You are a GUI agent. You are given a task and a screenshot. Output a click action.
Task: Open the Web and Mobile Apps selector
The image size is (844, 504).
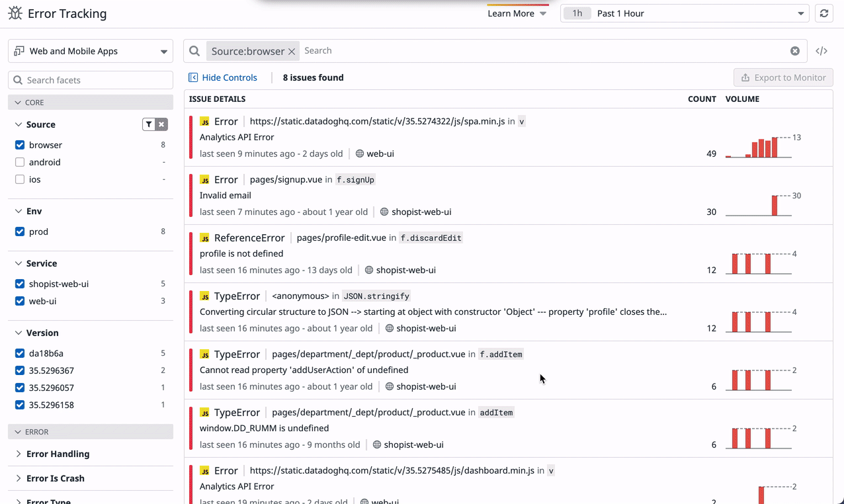[x=90, y=51]
